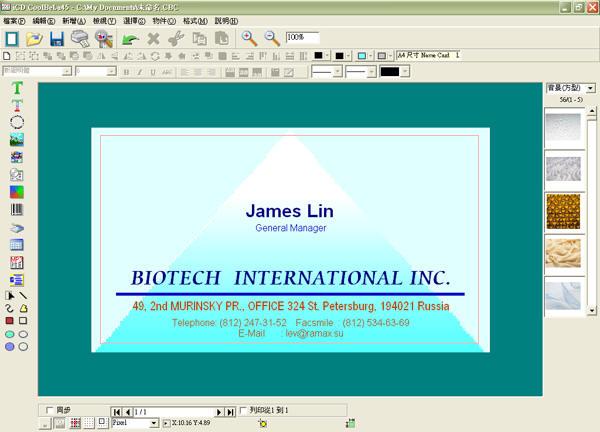The image size is (600, 432).
Task: Open the 選擇(S) menu
Action: coord(134,21)
